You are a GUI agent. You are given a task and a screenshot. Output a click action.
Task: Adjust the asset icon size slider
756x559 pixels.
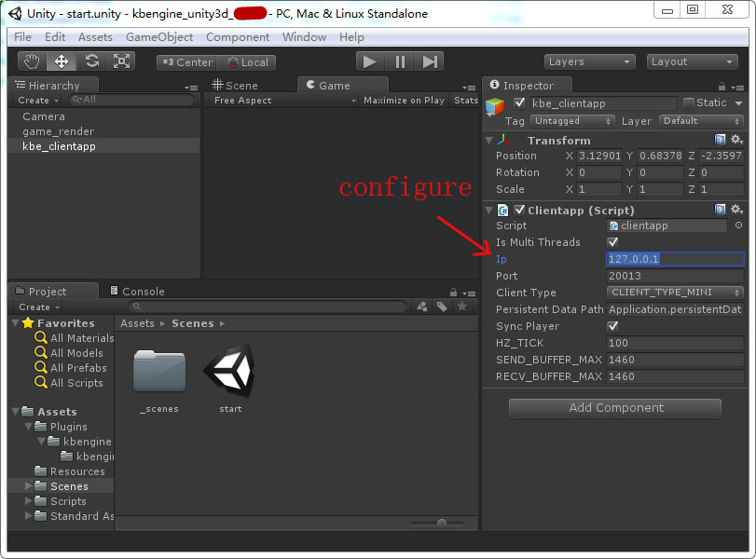click(441, 523)
